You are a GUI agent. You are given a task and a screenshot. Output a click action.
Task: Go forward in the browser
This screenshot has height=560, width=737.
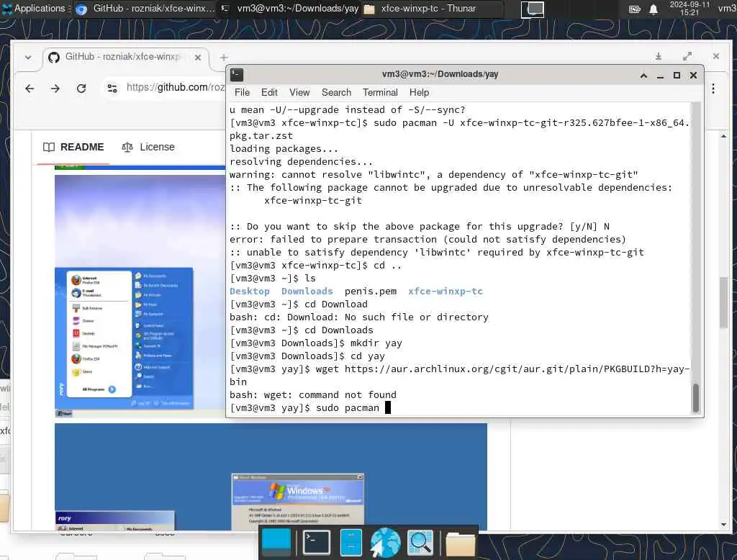tap(55, 89)
